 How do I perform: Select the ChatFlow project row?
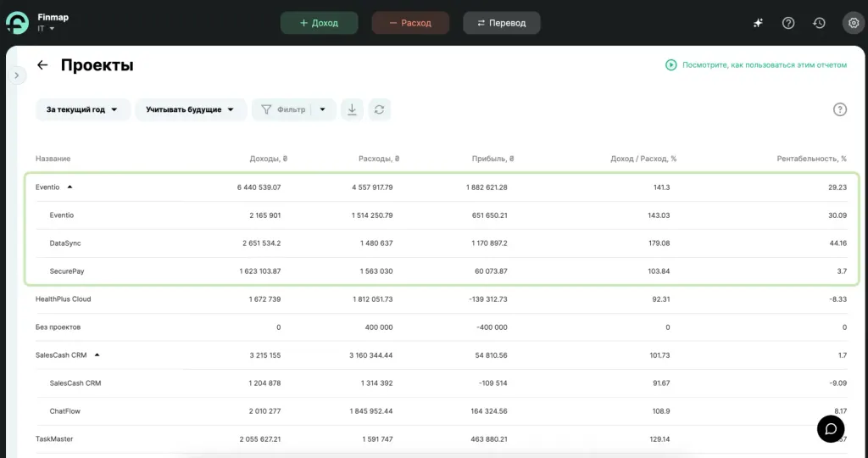441,411
